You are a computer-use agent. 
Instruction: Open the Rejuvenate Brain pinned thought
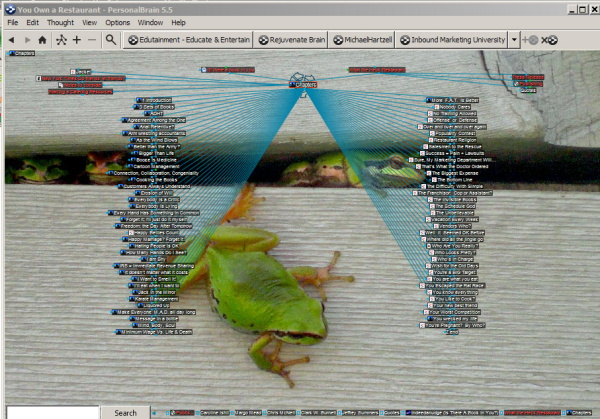pyautogui.click(x=292, y=40)
